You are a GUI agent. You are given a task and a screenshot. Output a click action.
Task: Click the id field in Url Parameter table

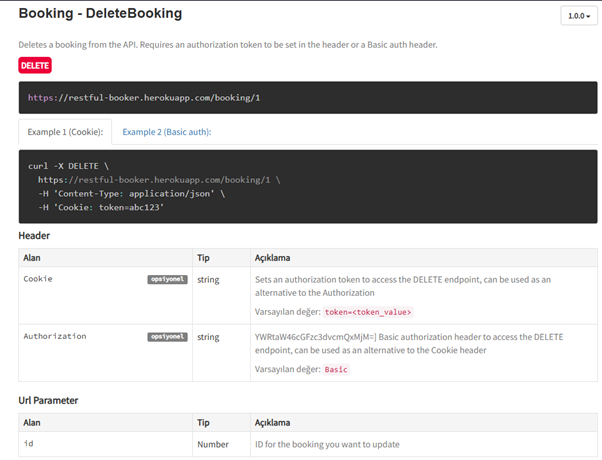point(28,443)
